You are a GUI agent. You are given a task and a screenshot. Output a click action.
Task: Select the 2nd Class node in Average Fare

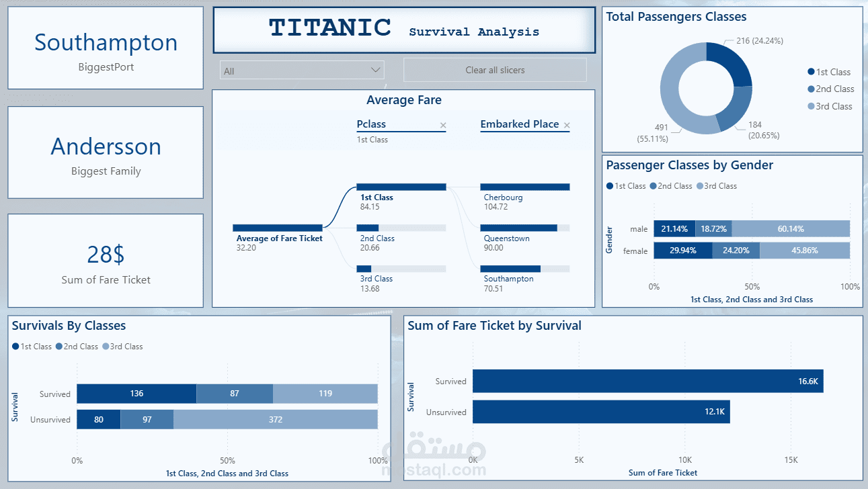tap(401, 228)
